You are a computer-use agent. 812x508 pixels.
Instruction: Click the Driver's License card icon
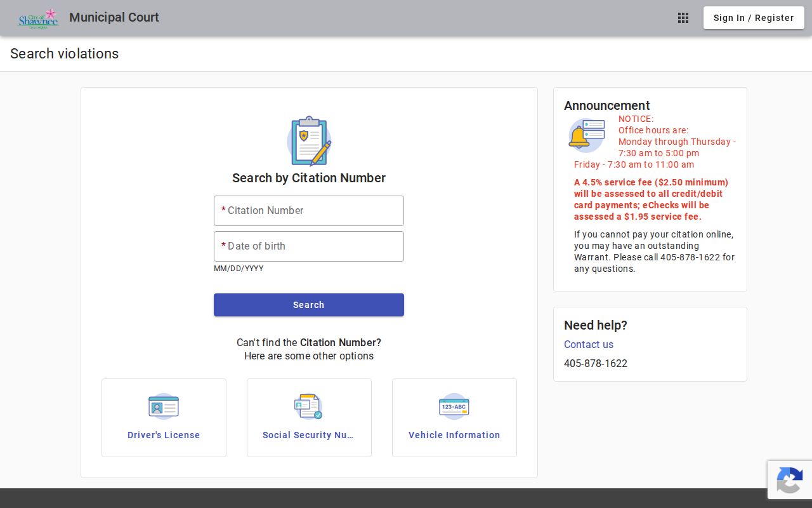[x=164, y=406]
